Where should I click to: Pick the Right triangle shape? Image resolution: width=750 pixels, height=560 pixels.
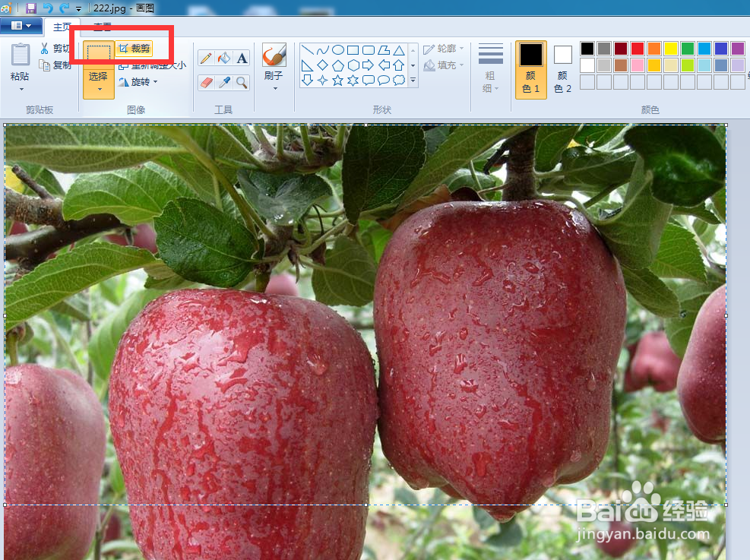[308, 65]
